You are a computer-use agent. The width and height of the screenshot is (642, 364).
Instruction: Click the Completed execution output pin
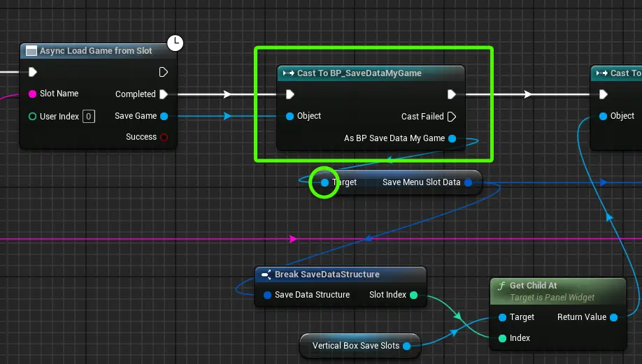164,94
